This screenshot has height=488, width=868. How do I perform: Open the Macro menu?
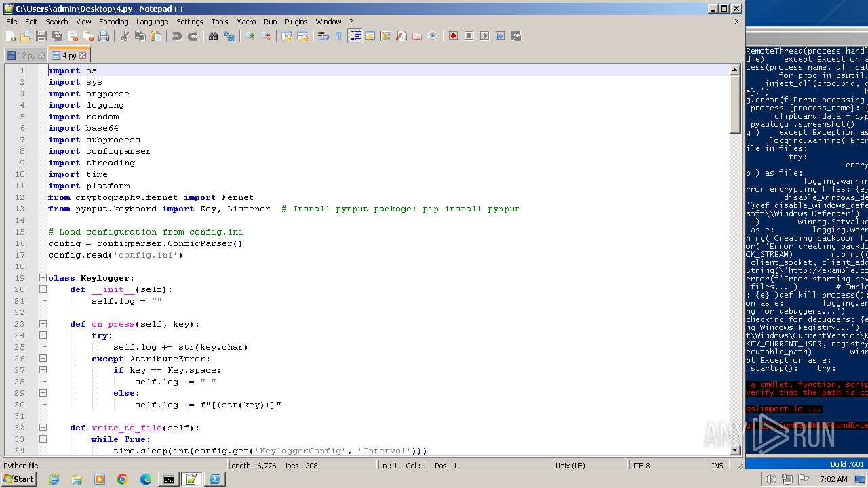point(246,22)
